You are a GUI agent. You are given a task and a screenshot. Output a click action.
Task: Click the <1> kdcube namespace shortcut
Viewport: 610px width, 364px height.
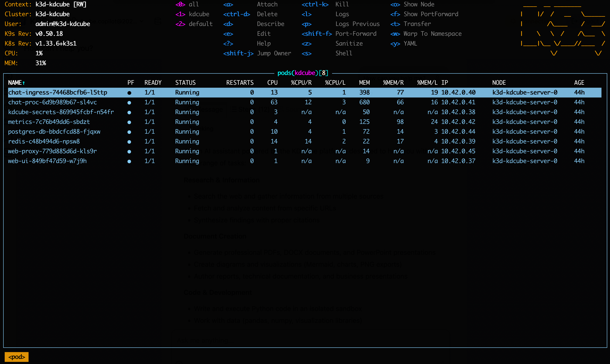(192, 14)
